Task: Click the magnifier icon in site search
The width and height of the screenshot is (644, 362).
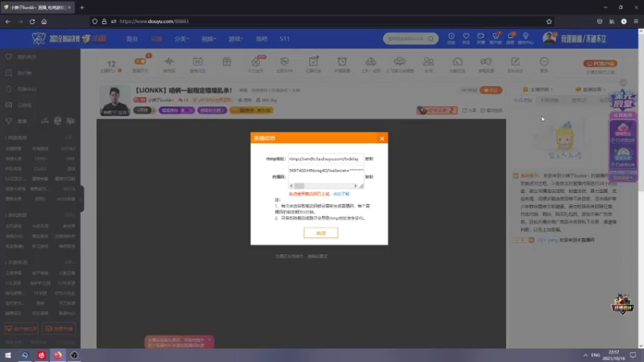Action: pyautogui.click(x=431, y=39)
